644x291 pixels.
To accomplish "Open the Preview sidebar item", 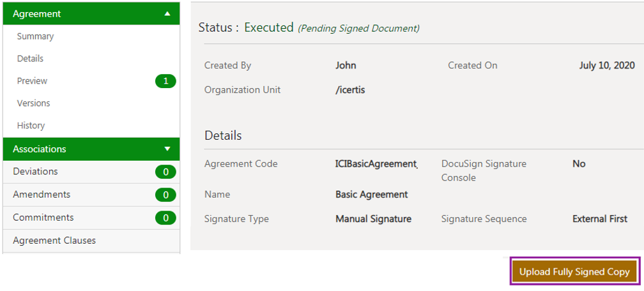I will click(32, 81).
